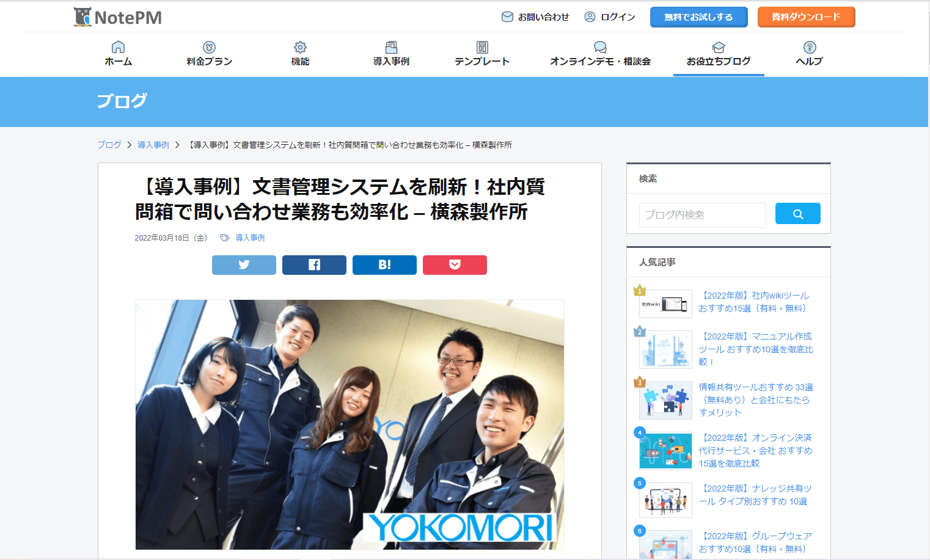Share the article on Twitter
This screenshot has height=560, width=930.
[244, 265]
